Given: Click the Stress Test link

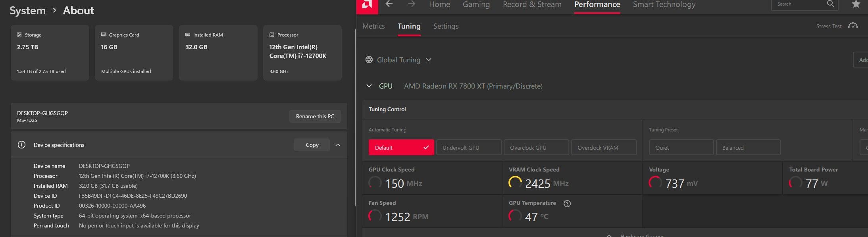Looking at the screenshot, I should coord(829,26).
